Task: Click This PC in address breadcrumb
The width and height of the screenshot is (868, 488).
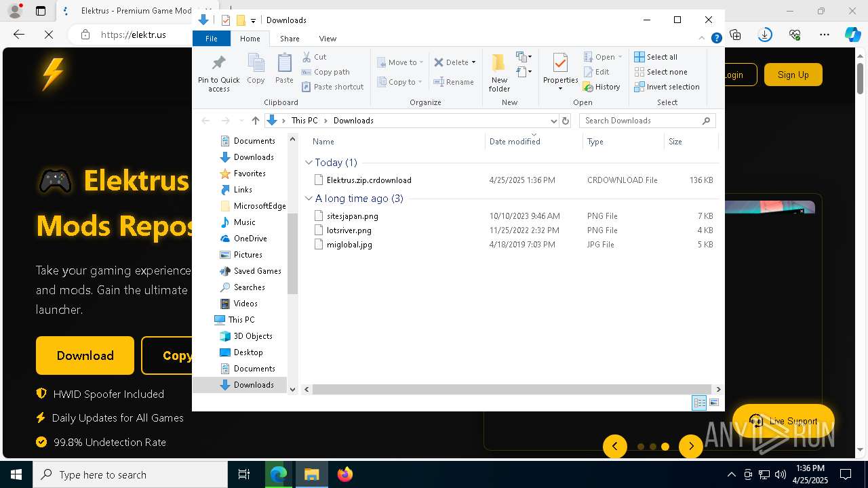Action: 304,121
